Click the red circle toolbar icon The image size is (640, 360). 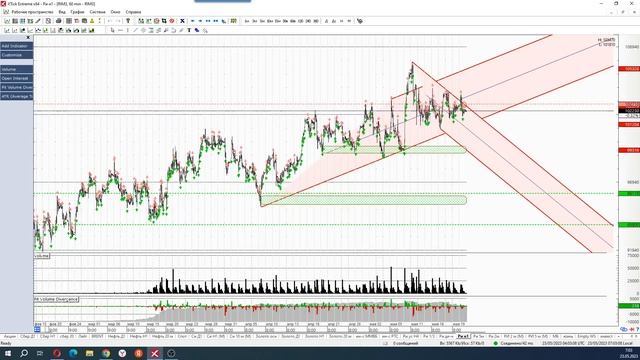172,21
